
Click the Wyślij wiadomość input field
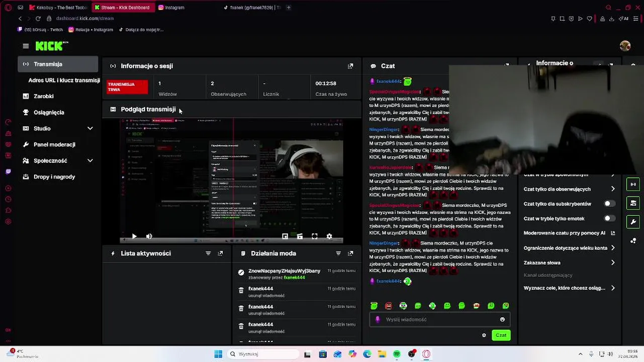(440, 319)
